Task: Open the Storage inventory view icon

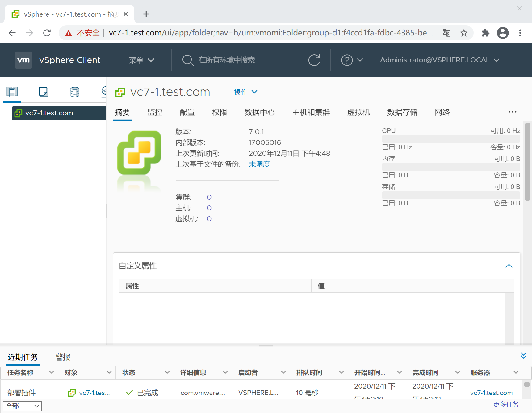Action: tap(75, 92)
